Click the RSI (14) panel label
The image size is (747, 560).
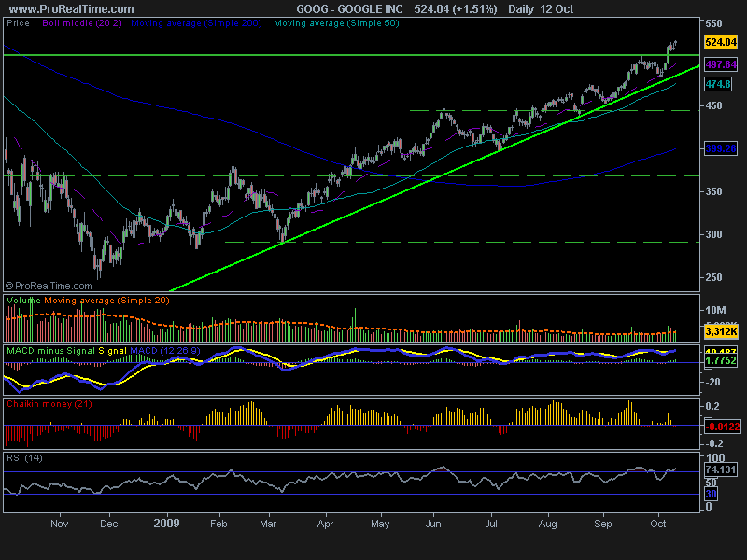[x=24, y=458]
